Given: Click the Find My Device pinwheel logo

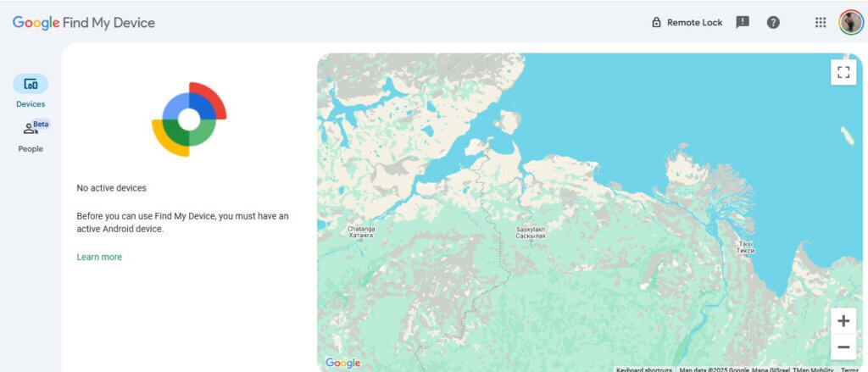Looking at the screenshot, I should pyautogui.click(x=189, y=119).
